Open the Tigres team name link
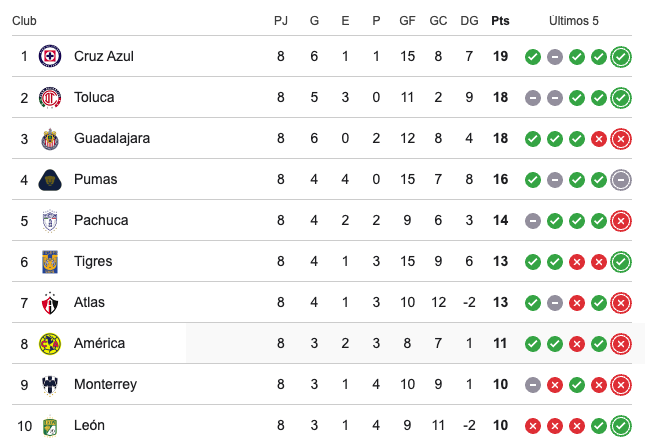 (x=94, y=261)
